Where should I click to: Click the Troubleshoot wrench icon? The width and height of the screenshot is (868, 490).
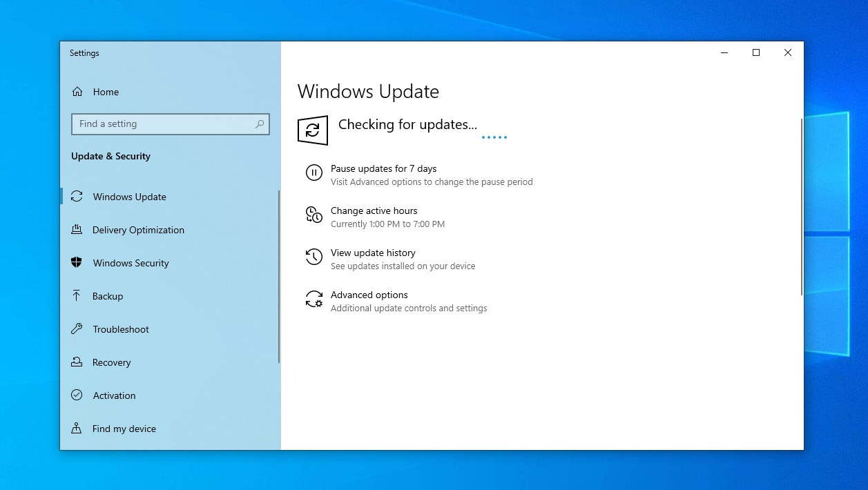(x=77, y=329)
